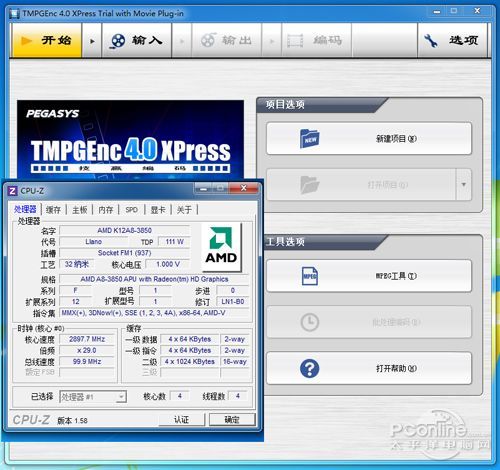The width and height of the screenshot is (500, 470).
Task: Select the 处理器 (CPU) tab in CPU-Z
Action: tap(25, 209)
